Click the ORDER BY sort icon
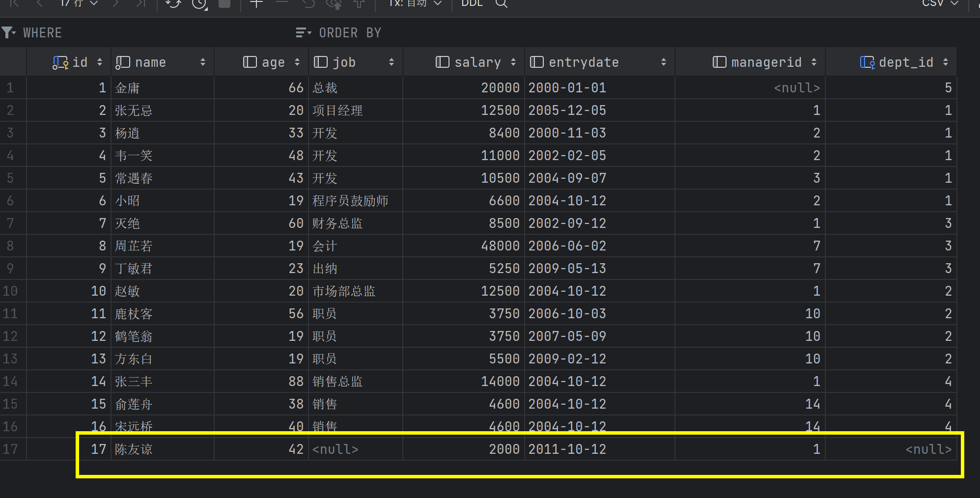980x498 pixels. (x=304, y=33)
